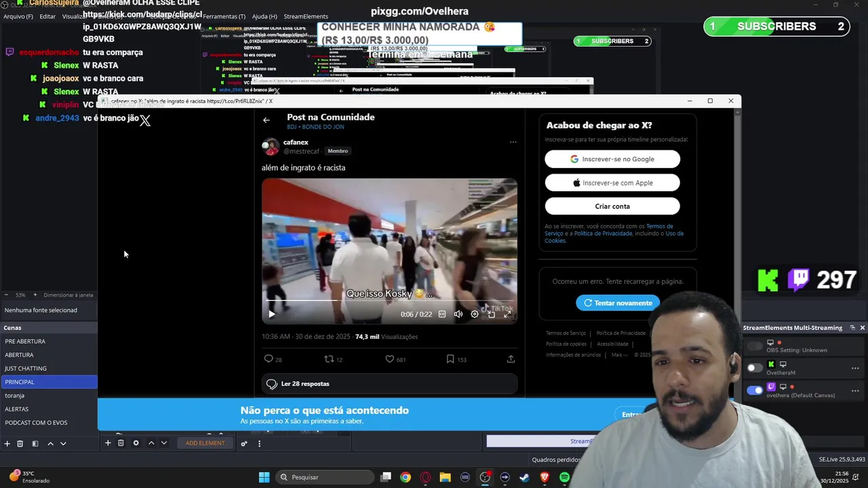Viewport: 868px width, 488px height.
Task: Click Inscrever-se com Apple button
Action: 612,183
